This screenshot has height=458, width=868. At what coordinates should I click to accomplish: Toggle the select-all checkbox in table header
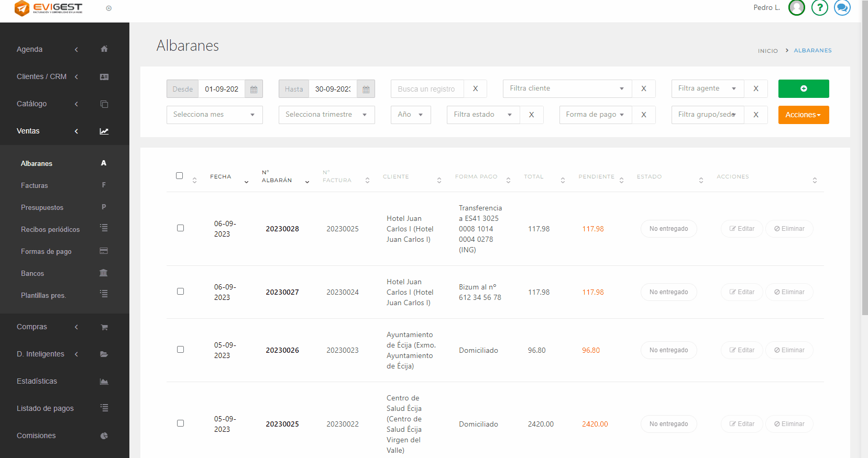pos(180,176)
